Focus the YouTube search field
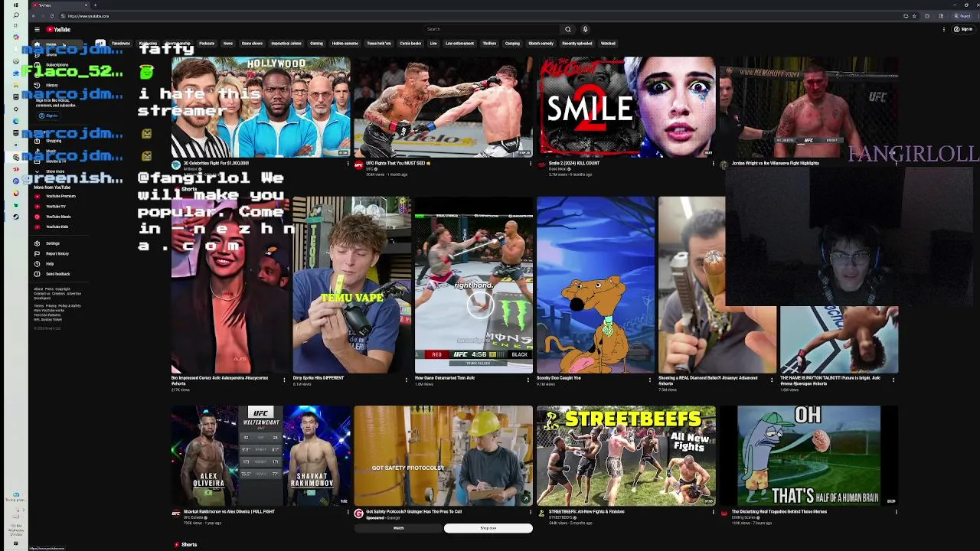 coord(490,29)
